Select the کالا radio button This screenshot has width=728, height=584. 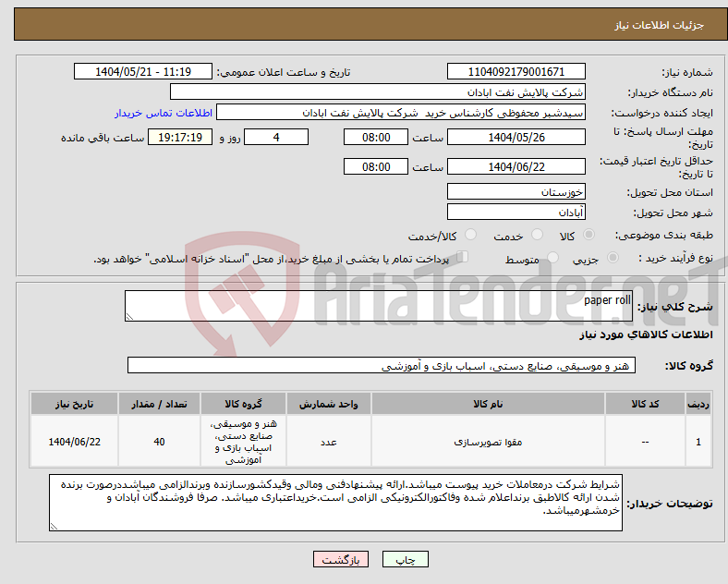[588, 235]
